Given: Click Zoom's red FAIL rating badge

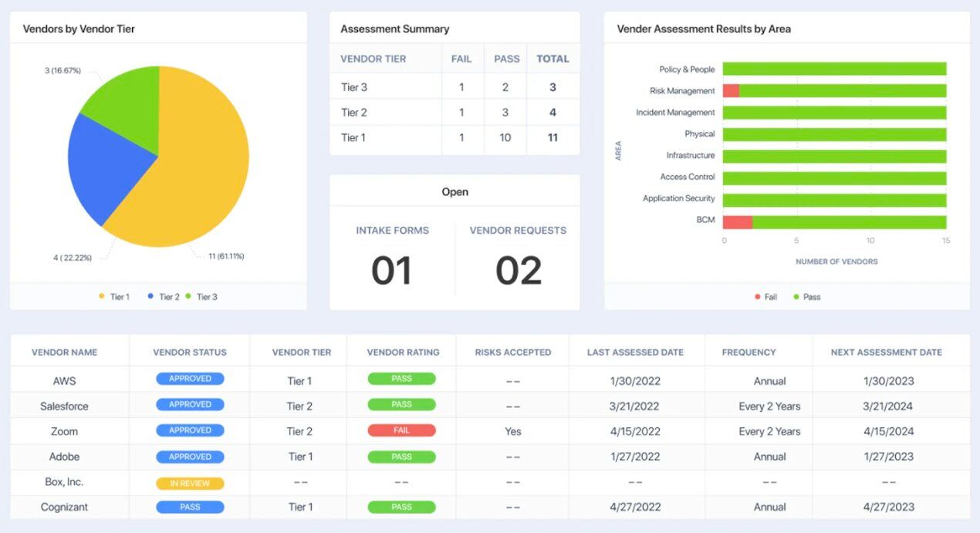Looking at the screenshot, I should click(x=400, y=430).
